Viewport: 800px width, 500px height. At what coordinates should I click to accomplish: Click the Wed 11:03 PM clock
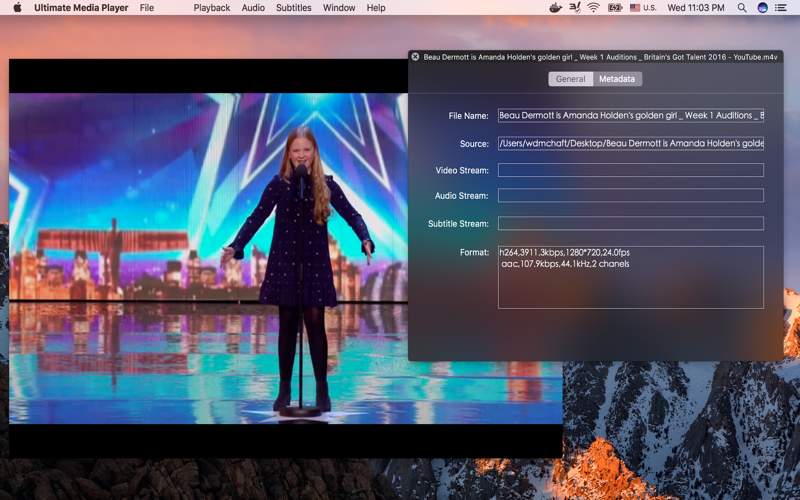pos(696,8)
